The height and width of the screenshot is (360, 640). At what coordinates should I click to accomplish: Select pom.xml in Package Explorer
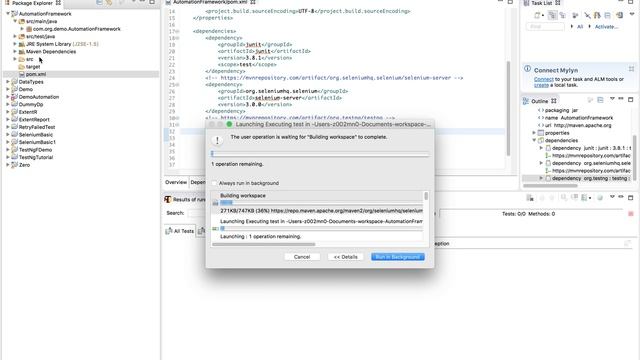click(x=36, y=74)
